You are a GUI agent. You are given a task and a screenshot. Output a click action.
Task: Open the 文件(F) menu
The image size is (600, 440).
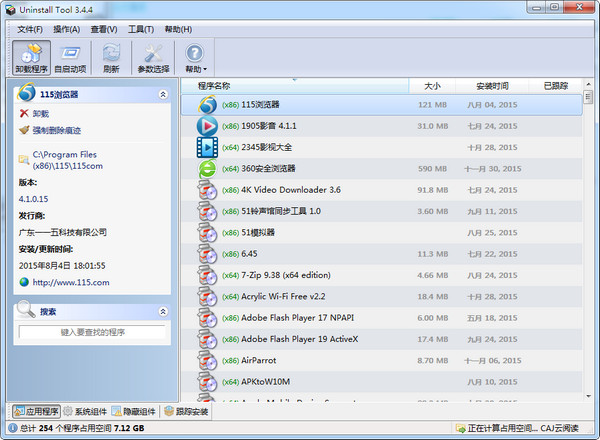[x=30, y=29]
